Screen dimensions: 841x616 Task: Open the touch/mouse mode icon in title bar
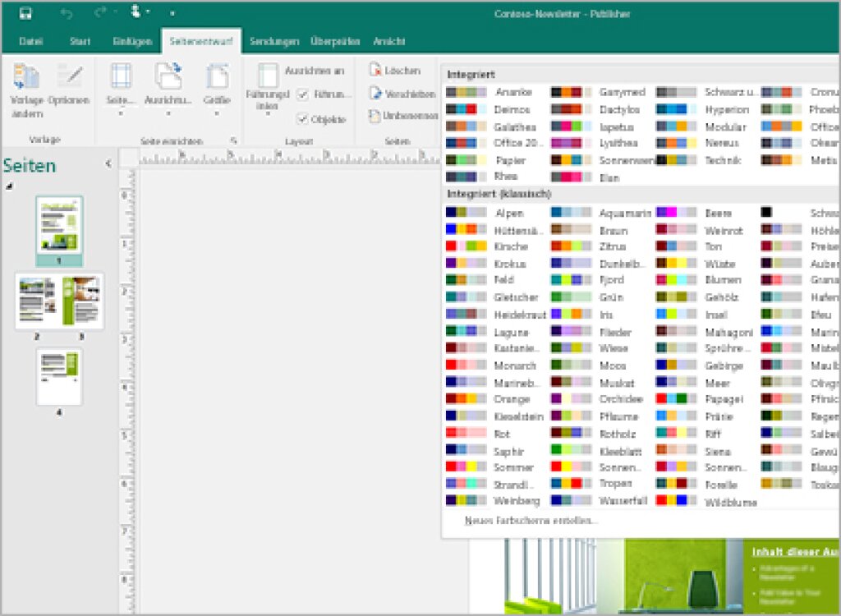coord(136,11)
